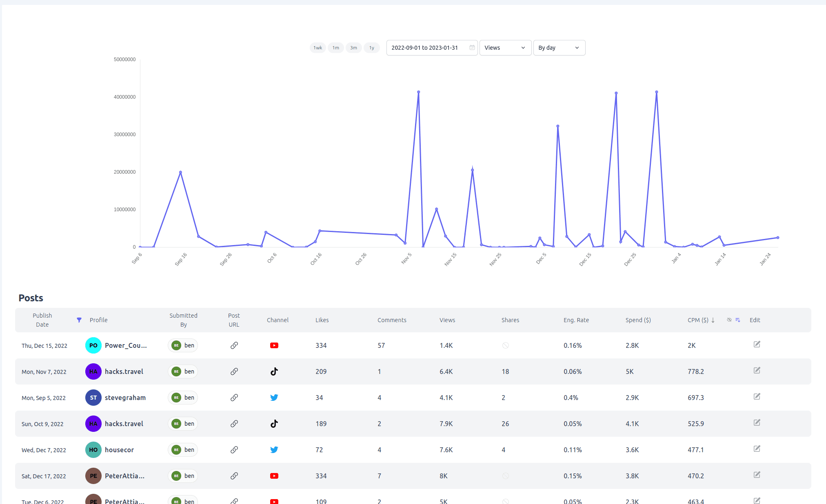Viewport: 826px width, 504px height.
Task: Open post URL link for stevegraham row
Action: (x=234, y=398)
